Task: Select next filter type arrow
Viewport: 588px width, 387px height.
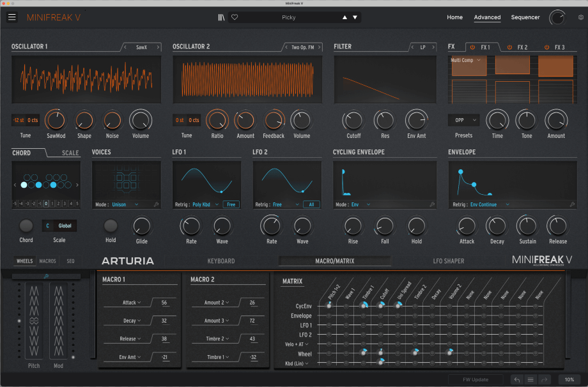Action: coord(433,47)
